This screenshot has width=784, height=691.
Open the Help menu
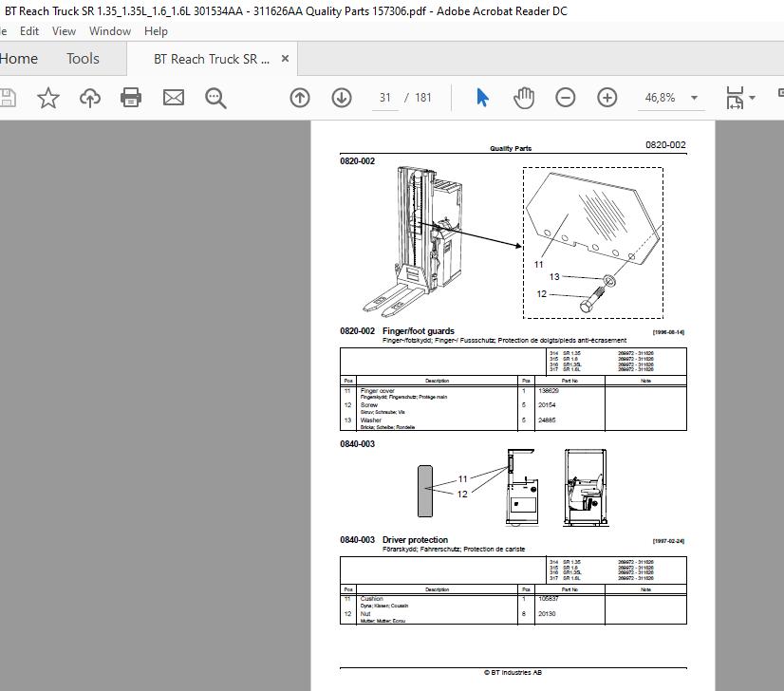click(x=156, y=31)
